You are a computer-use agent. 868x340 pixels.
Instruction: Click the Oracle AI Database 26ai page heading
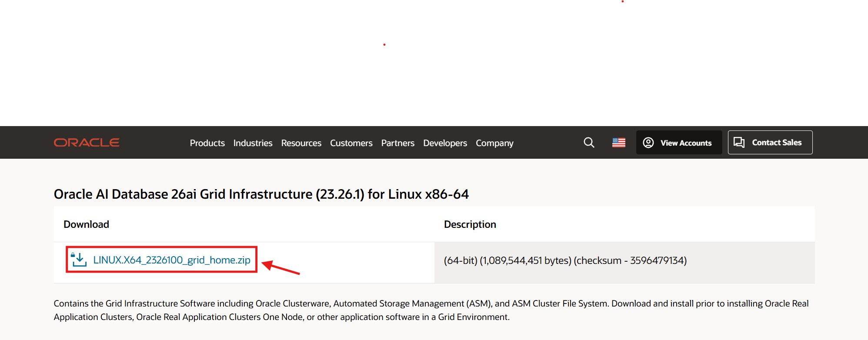click(x=261, y=194)
